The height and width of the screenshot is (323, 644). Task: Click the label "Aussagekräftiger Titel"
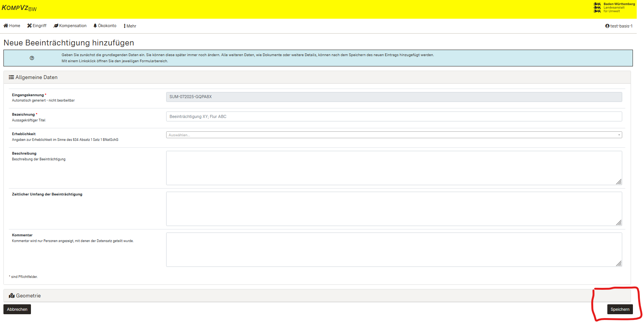click(x=29, y=120)
